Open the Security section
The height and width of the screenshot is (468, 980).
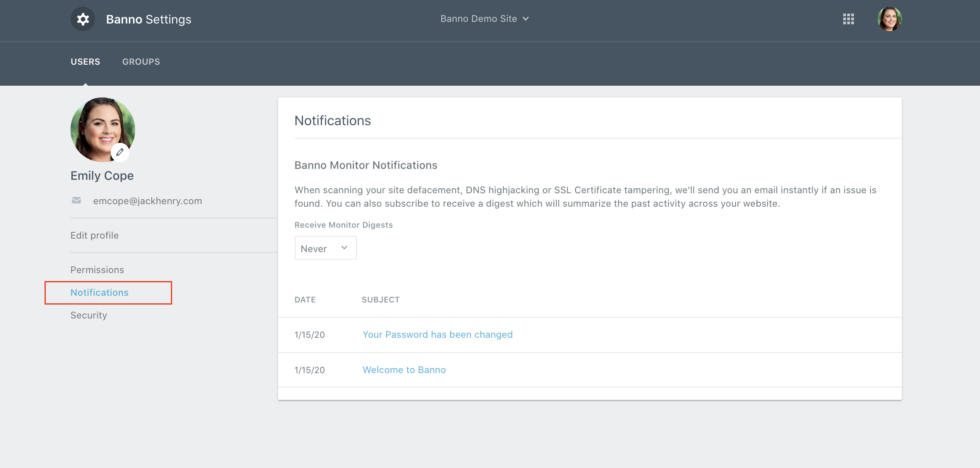tap(89, 315)
